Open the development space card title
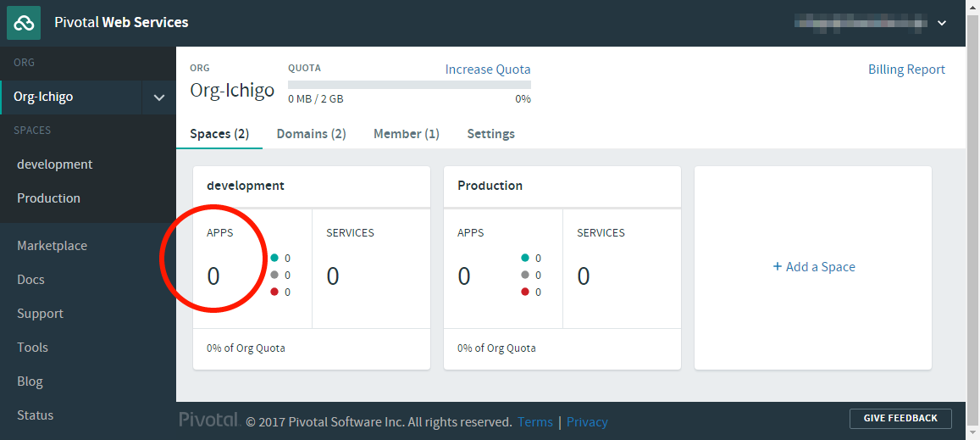Screen dimensions: 980x440 [246, 186]
